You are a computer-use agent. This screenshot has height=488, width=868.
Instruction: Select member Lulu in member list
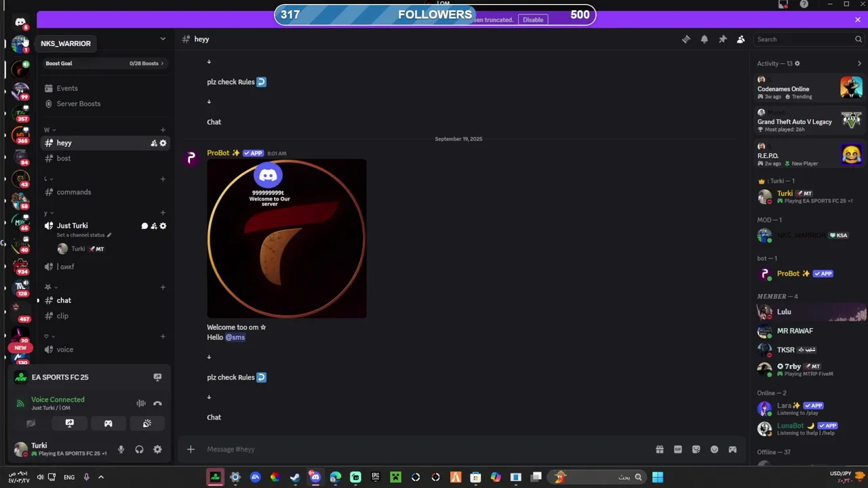point(811,312)
